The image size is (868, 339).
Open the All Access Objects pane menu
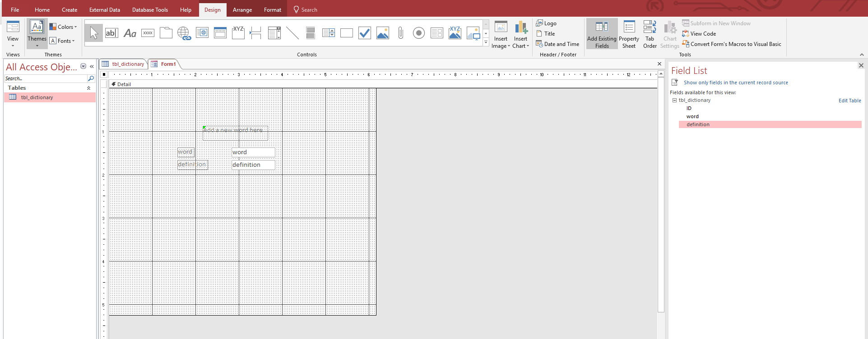tap(83, 66)
